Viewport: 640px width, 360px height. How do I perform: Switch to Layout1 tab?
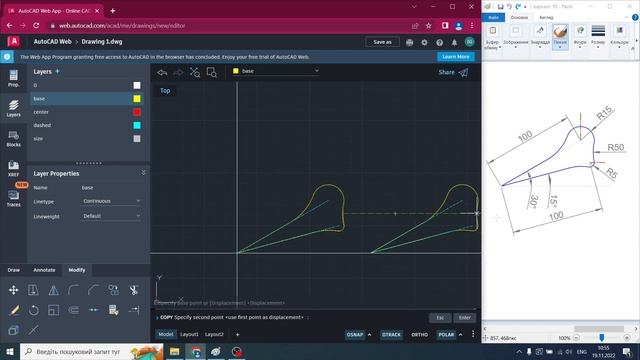click(189, 334)
